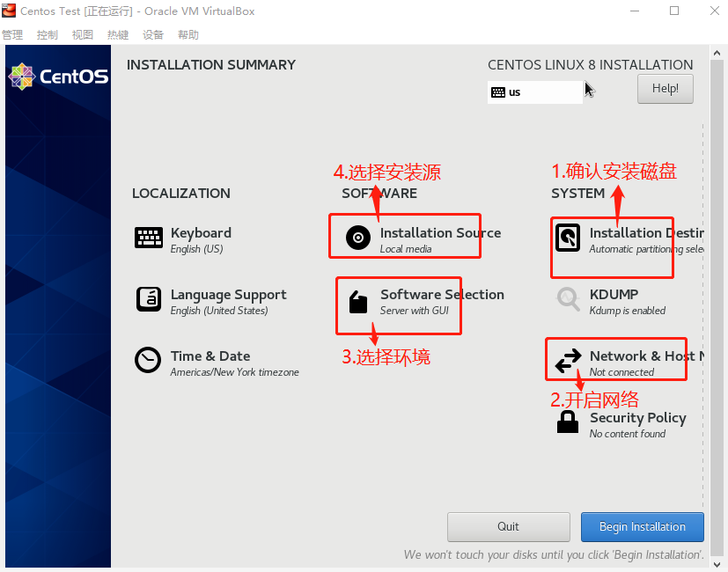Click the 'Local media' text
The width and height of the screenshot is (728, 572).
406,249
